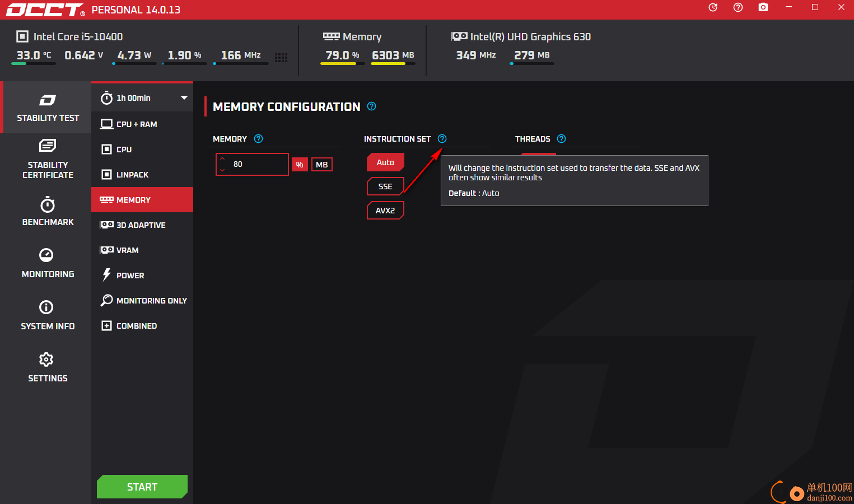
Task: Open the System Info section
Action: [x=48, y=315]
